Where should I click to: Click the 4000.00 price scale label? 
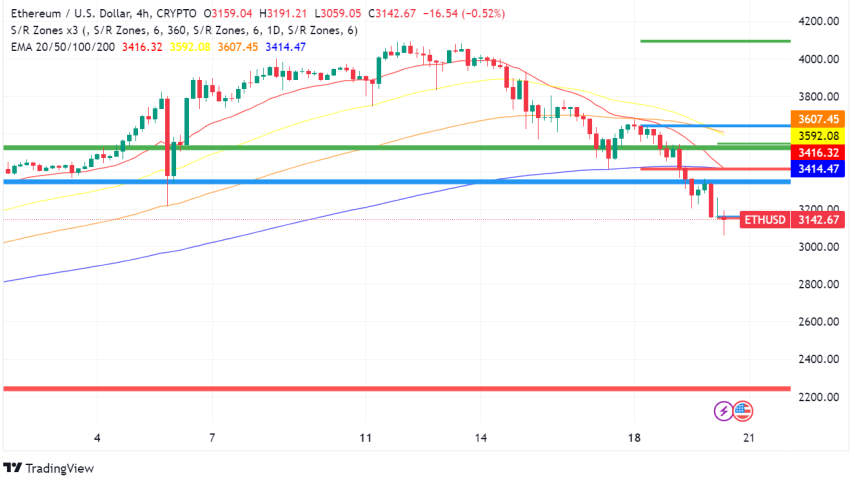pyautogui.click(x=818, y=59)
